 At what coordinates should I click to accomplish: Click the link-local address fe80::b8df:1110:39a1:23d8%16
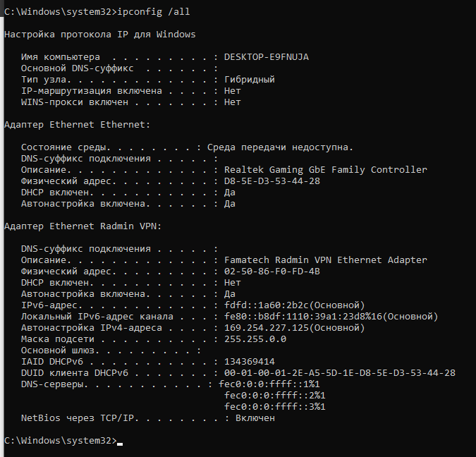pyautogui.click(x=303, y=317)
